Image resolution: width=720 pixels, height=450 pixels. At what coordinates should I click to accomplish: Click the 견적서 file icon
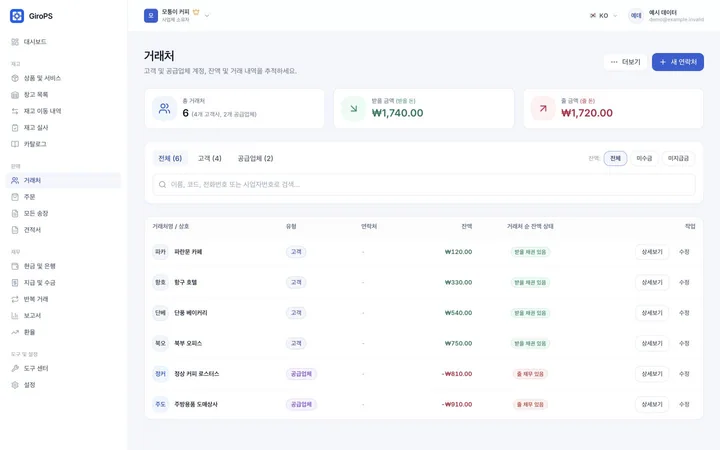click(15, 230)
